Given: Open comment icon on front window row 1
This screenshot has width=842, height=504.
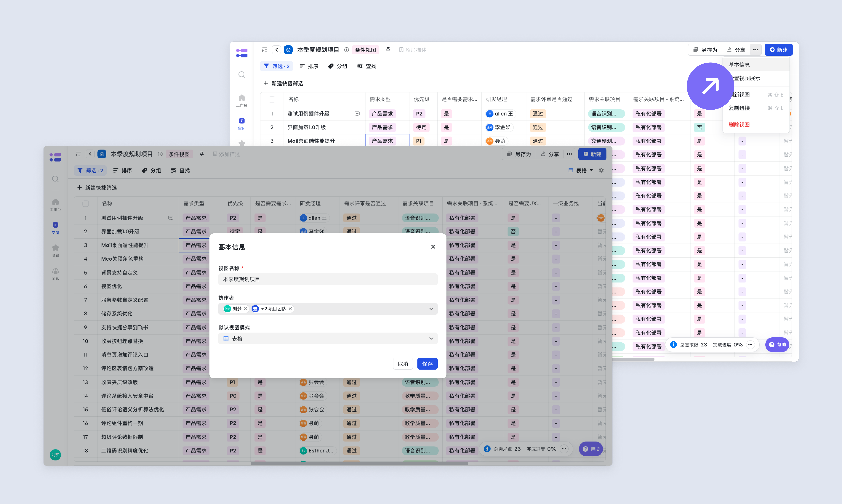Looking at the screenshot, I should [x=171, y=218].
